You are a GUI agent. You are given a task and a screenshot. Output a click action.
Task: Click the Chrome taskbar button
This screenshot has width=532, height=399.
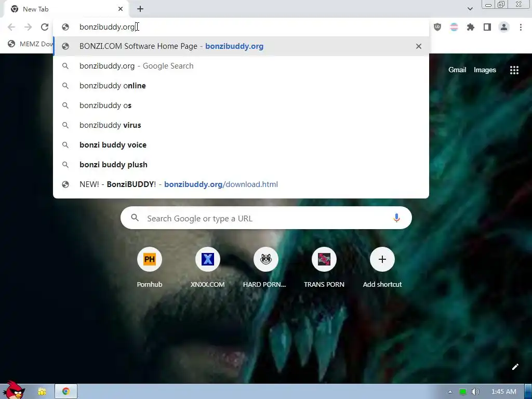66,392
